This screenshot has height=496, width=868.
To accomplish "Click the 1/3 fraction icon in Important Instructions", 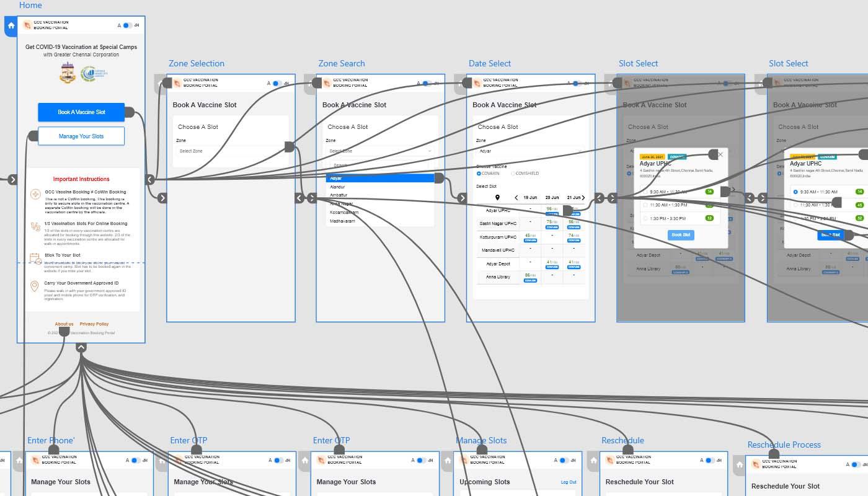I will 35,227.
